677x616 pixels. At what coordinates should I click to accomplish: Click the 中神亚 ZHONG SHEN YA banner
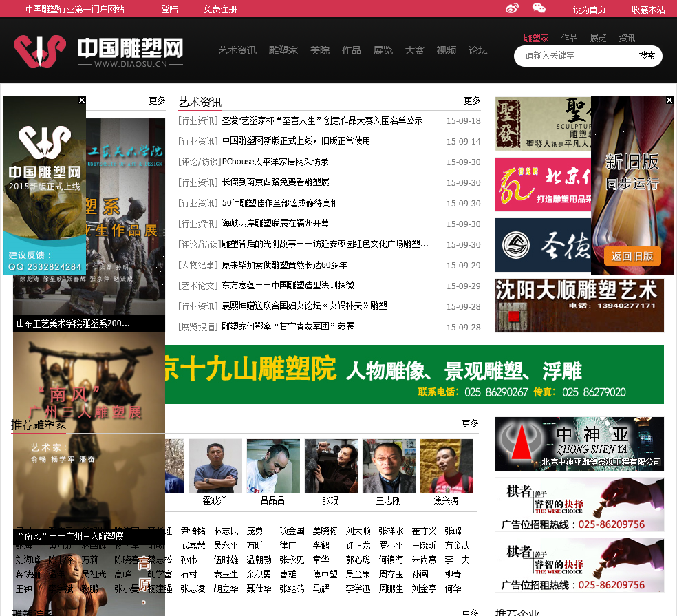click(x=579, y=444)
